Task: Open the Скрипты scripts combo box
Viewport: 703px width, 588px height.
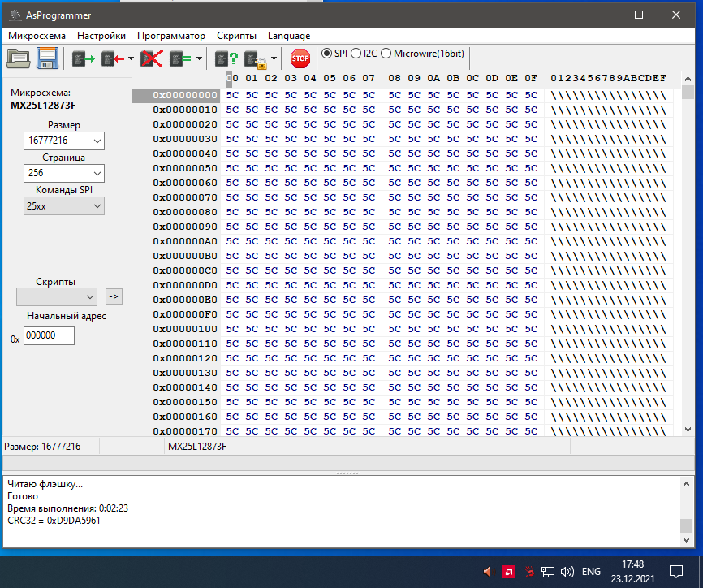Action: [57, 297]
